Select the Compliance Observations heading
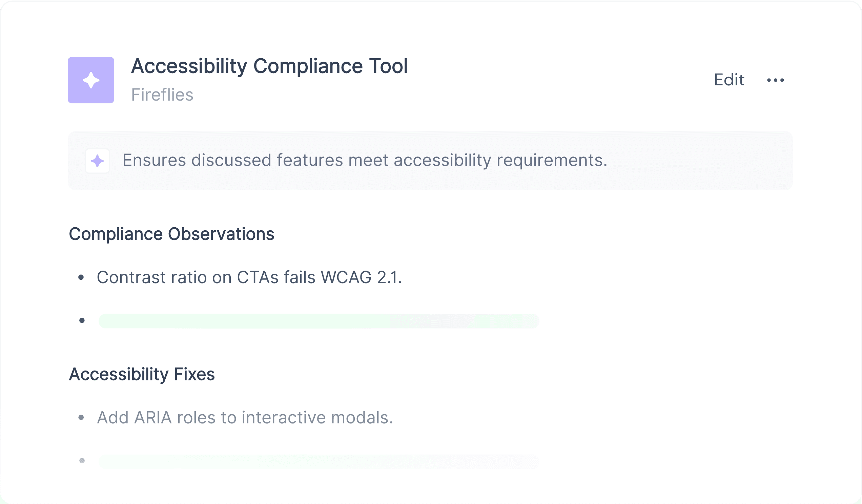This screenshot has height=504, width=862. [171, 234]
